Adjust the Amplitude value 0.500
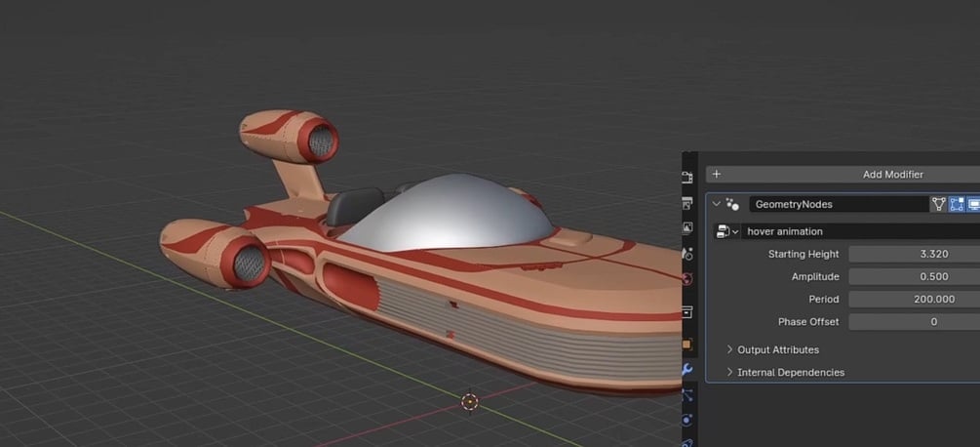 (x=915, y=276)
